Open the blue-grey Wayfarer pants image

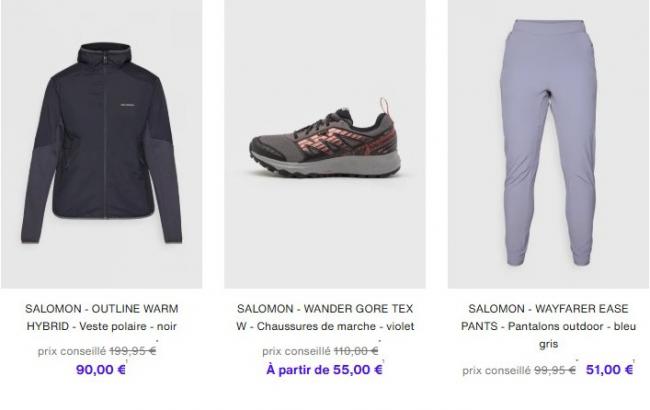548,144
